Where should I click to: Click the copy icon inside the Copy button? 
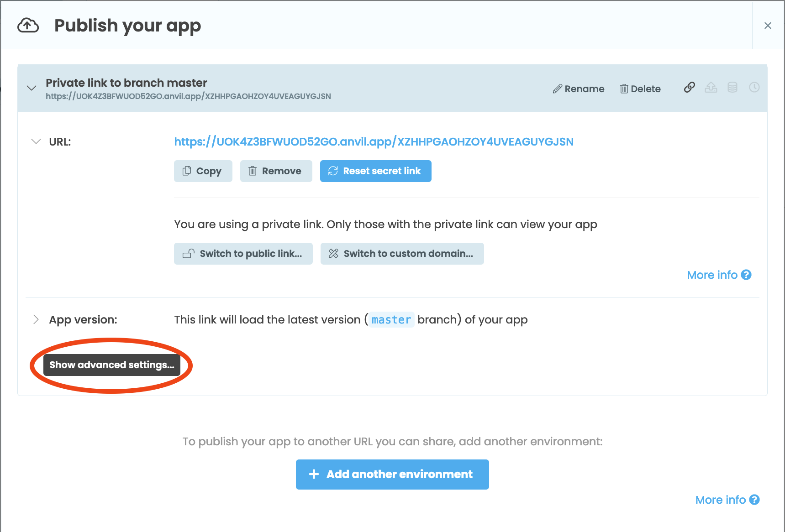click(x=187, y=171)
